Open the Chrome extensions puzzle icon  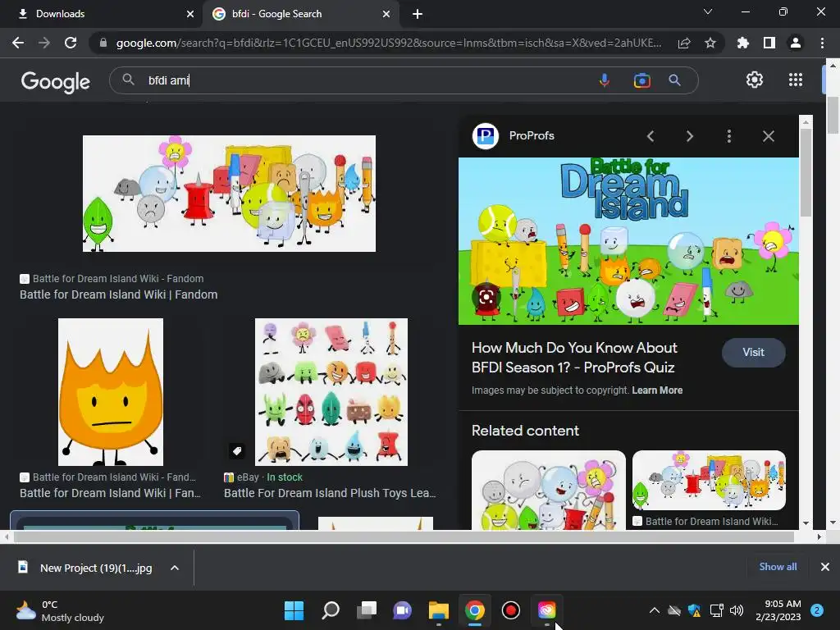(x=742, y=43)
